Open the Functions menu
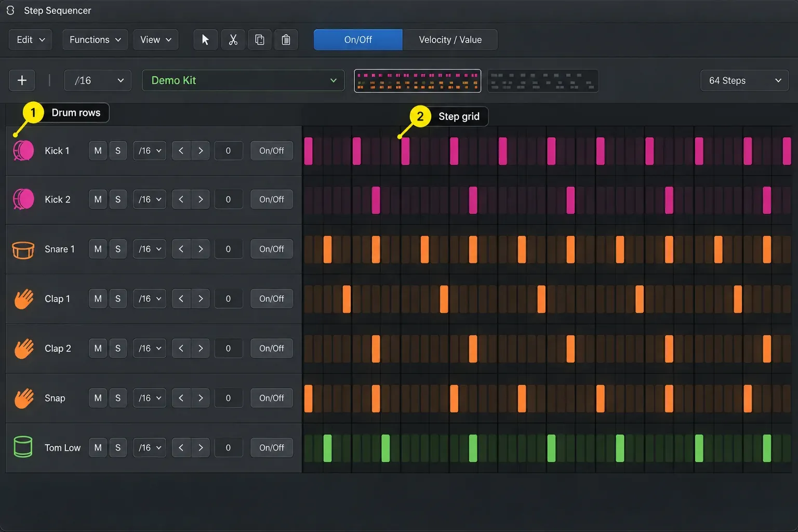798x532 pixels. click(x=95, y=39)
